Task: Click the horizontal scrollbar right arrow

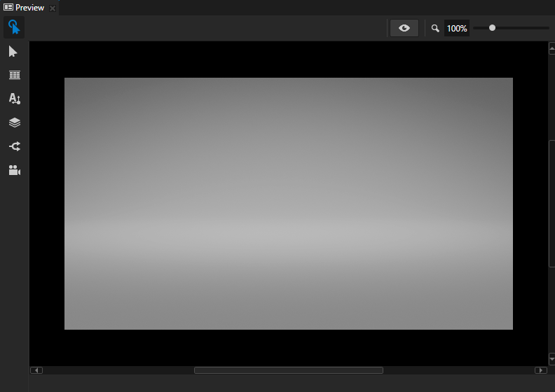Action: tap(541, 370)
